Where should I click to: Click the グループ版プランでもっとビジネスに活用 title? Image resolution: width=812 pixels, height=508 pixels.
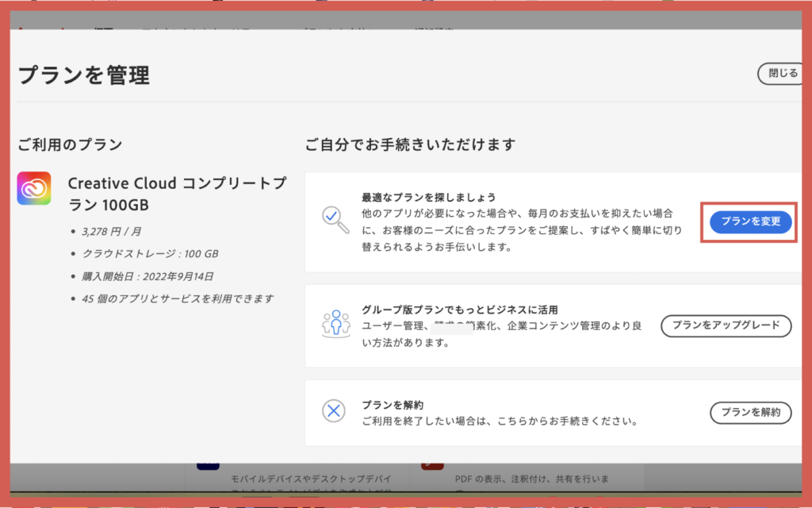tap(460, 310)
